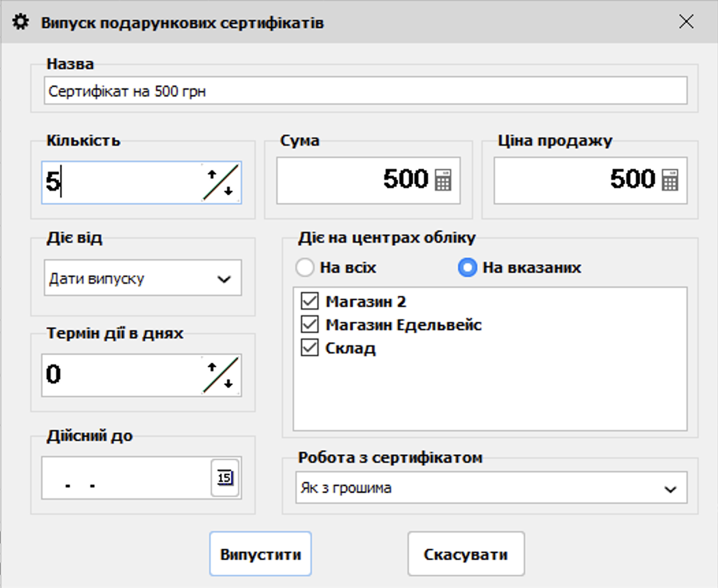This screenshot has width=718, height=588.
Task: Click into the Назва text field
Action: coord(365,91)
